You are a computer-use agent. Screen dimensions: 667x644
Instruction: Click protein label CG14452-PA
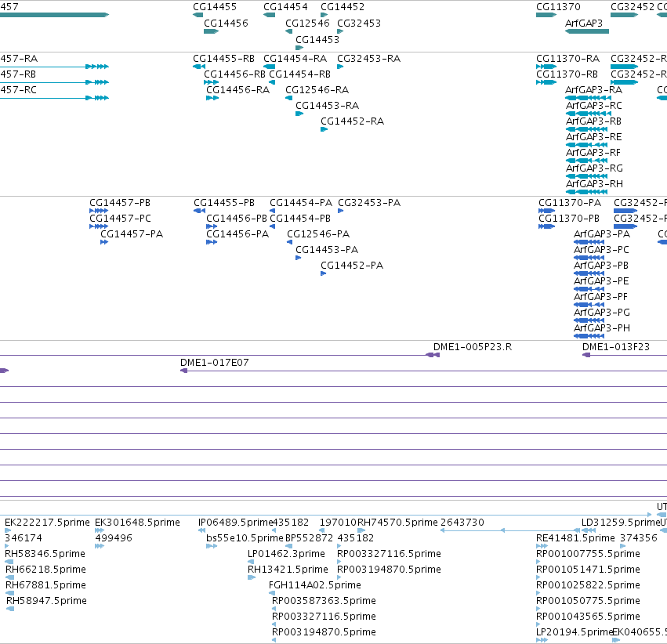click(x=352, y=266)
